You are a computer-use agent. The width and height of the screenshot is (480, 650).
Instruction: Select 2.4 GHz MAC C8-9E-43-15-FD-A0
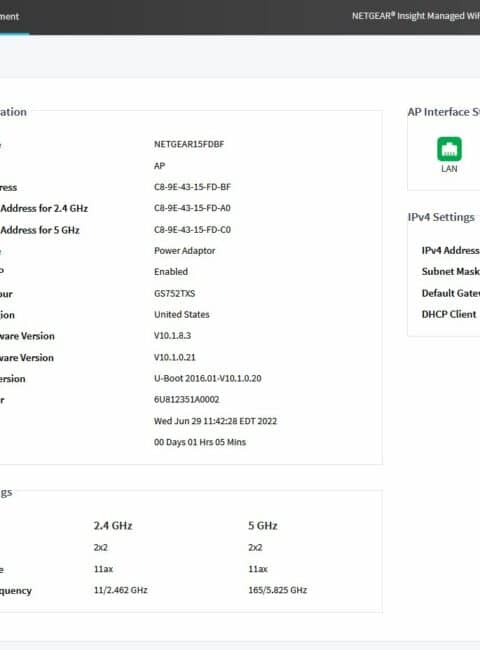(192, 208)
